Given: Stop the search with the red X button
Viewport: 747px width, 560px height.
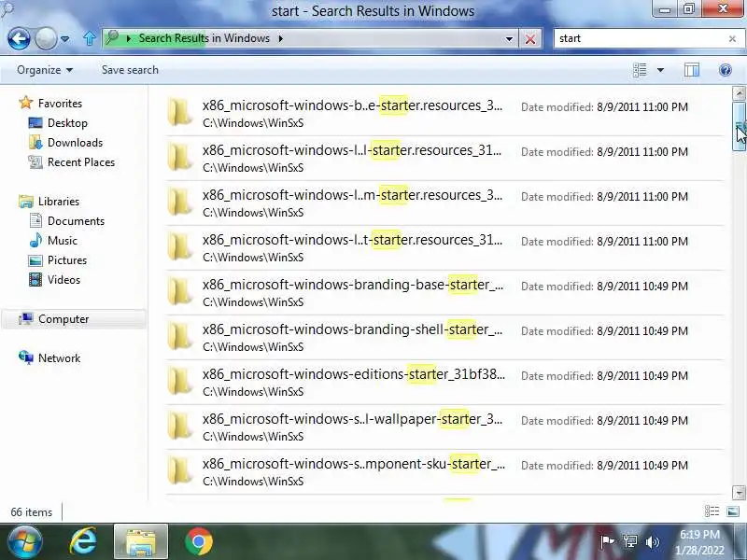Looking at the screenshot, I should tap(529, 38).
